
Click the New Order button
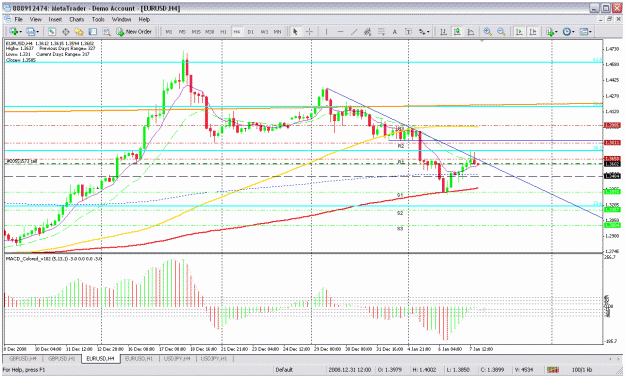pyautogui.click(x=134, y=31)
